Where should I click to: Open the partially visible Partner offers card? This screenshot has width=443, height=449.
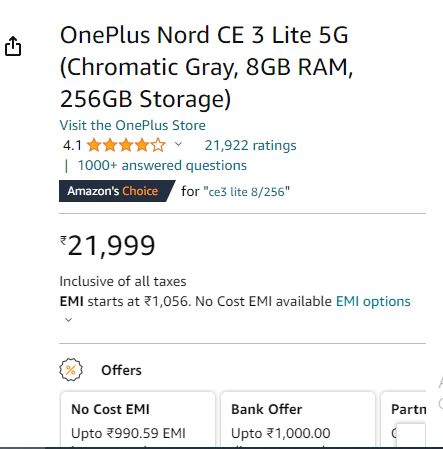click(x=403, y=419)
